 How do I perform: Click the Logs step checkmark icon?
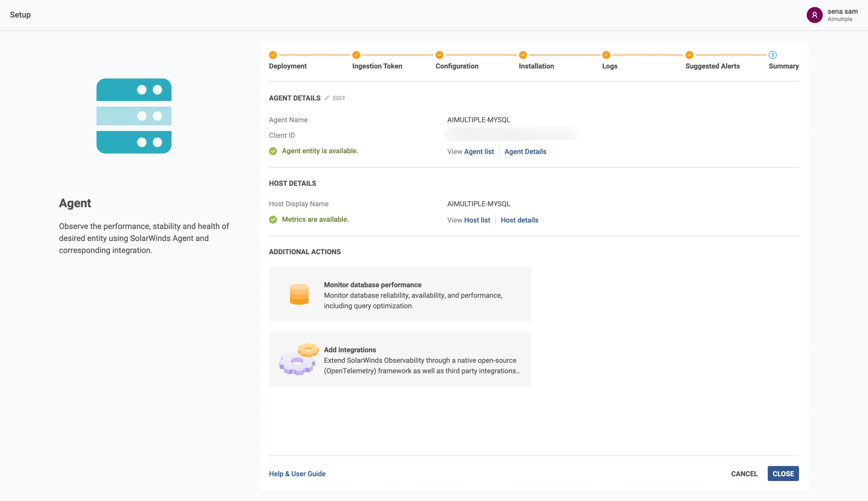click(x=606, y=55)
